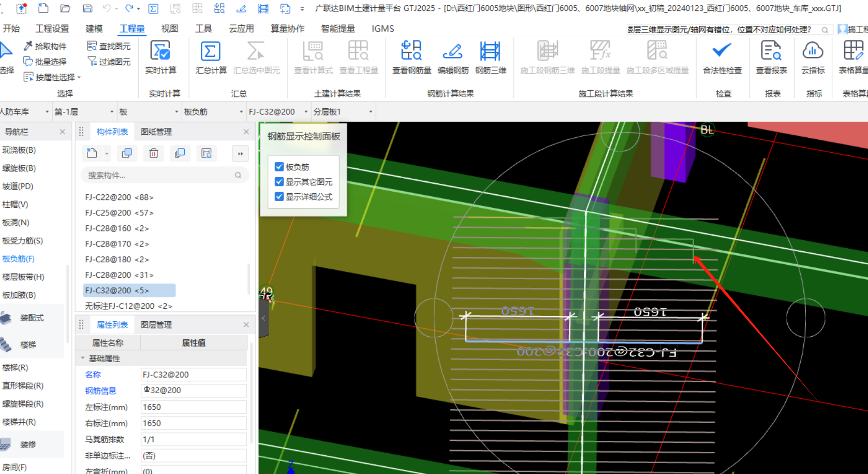This screenshot has height=474, width=868.
Task: Open 建模 ribbon tab
Action: (x=94, y=28)
